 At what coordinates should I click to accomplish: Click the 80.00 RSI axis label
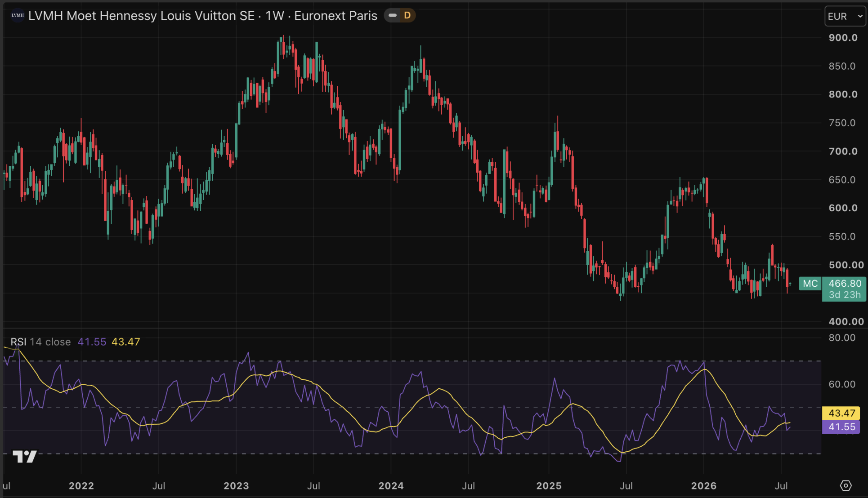pos(842,338)
